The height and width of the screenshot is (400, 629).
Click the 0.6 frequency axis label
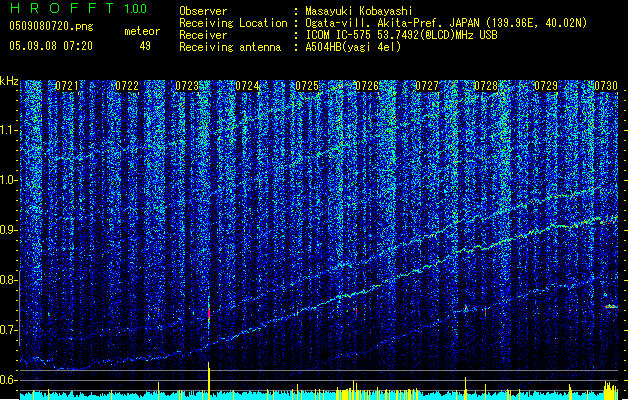click(9, 380)
